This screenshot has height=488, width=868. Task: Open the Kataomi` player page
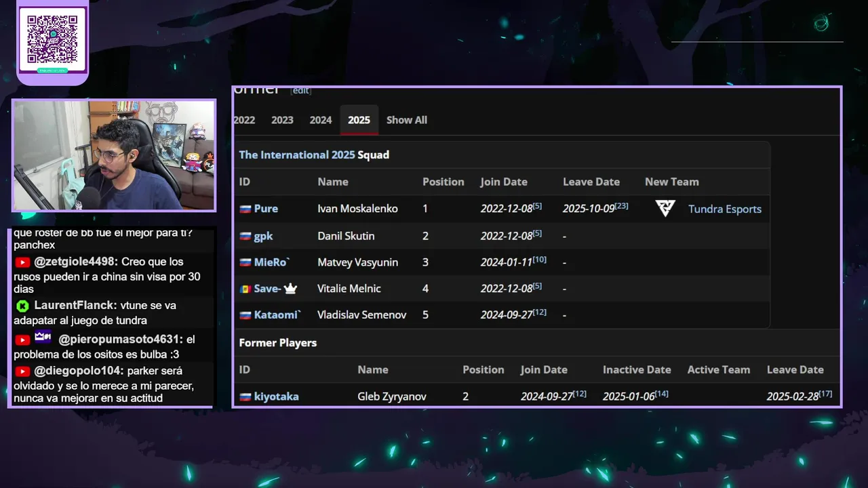(277, 315)
